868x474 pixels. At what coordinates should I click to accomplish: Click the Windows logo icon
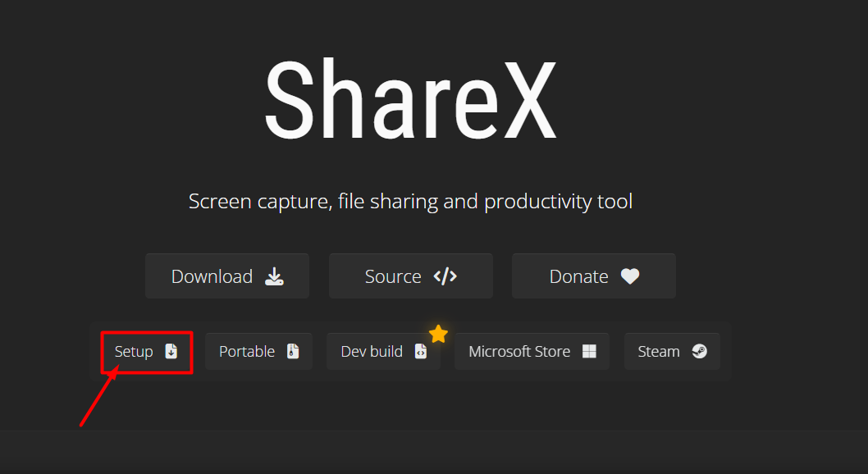[590, 351]
